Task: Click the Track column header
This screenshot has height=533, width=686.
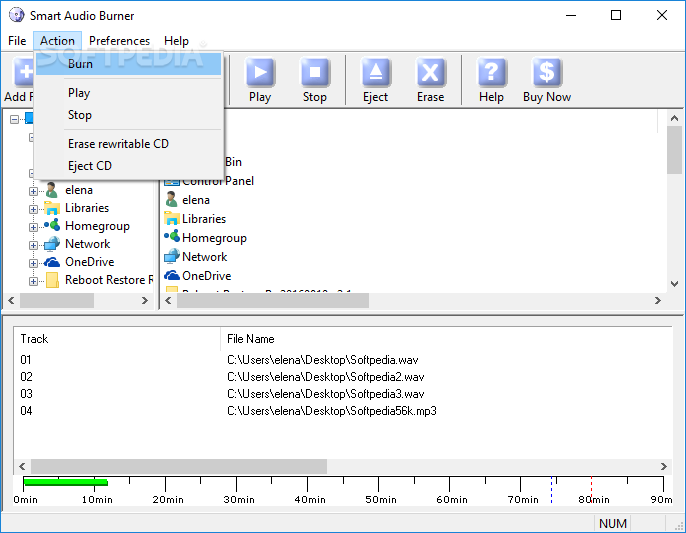Action: pos(117,339)
